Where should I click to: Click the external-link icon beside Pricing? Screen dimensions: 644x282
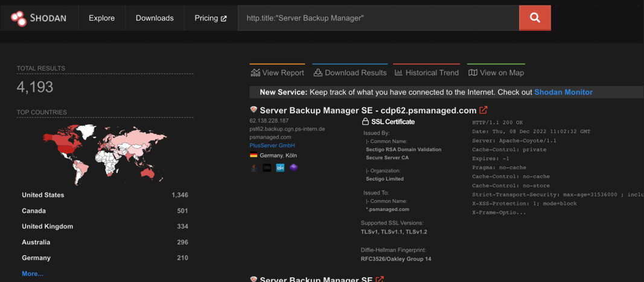pos(224,19)
